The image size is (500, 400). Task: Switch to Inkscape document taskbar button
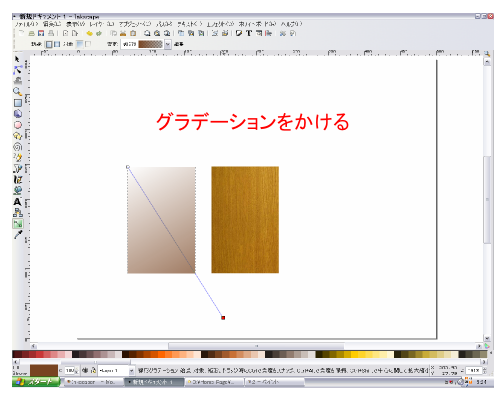point(154,382)
